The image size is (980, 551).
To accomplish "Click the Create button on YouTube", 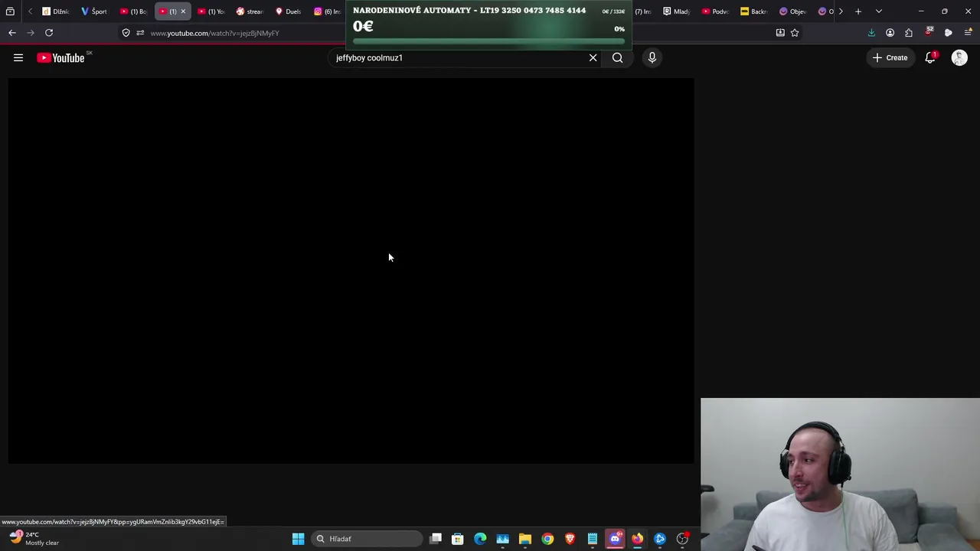I will coord(890,57).
